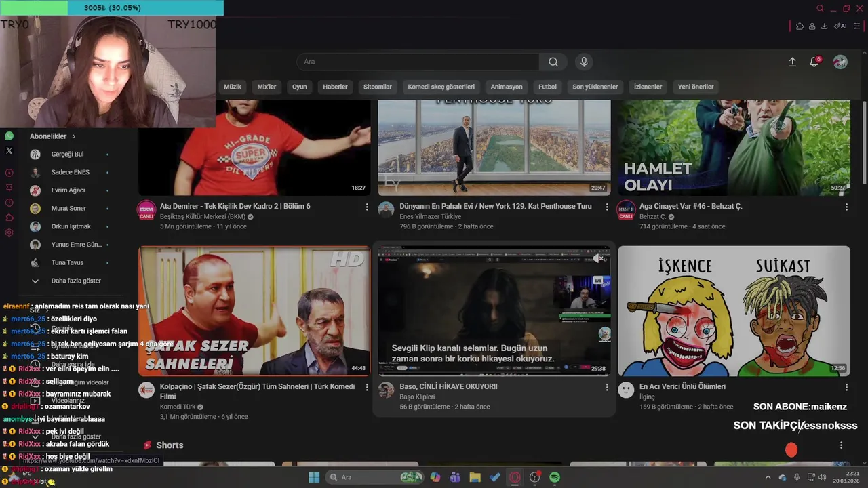868x488 pixels.
Task: Click the YouTube search magnifier button
Action: click(x=553, y=62)
